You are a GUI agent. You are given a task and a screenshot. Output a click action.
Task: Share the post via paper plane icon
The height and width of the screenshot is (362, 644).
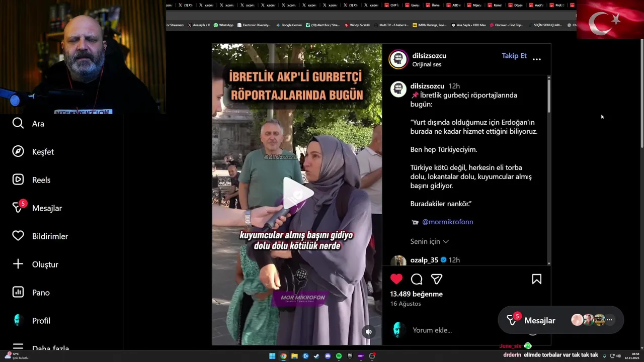[x=437, y=279]
